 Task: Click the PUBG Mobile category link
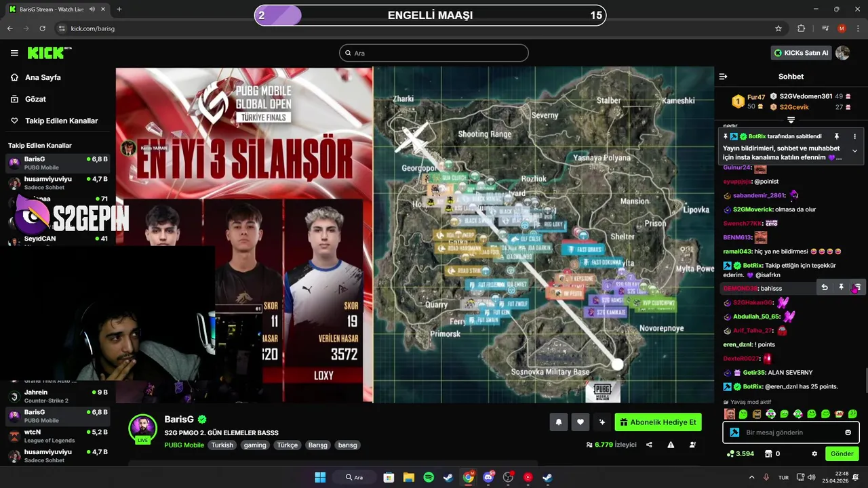click(x=184, y=445)
